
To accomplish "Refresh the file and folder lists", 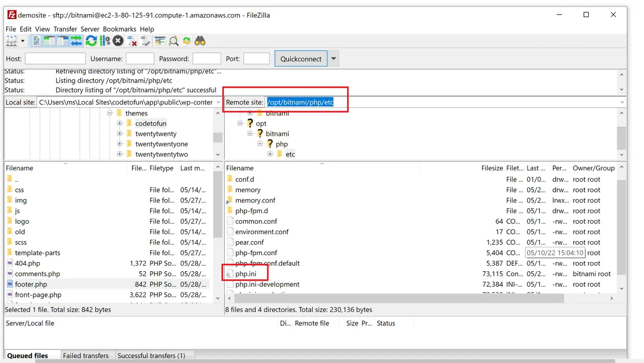I will point(91,41).
